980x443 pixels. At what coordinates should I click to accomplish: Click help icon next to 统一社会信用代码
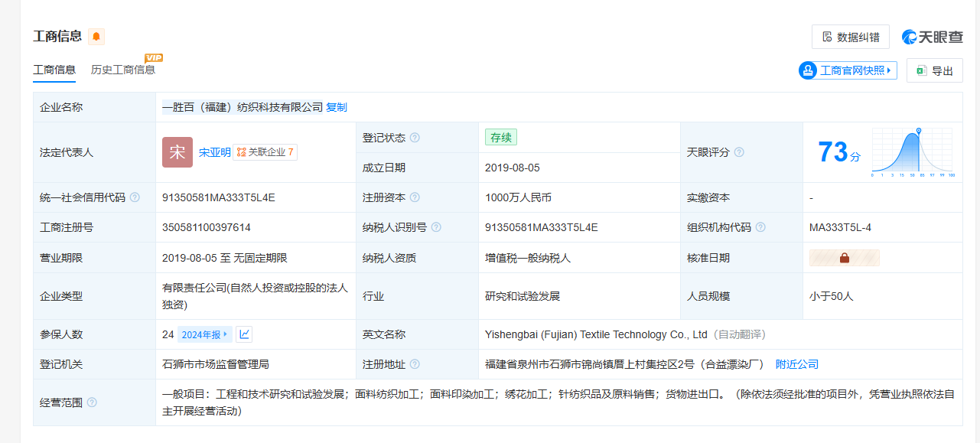(135, 197)
